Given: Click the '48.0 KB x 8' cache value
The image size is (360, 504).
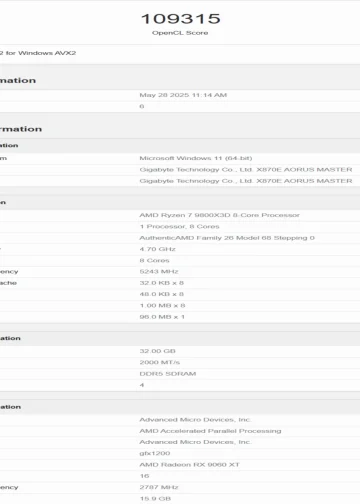Looking at the screenshot, I should click(162, 294).
